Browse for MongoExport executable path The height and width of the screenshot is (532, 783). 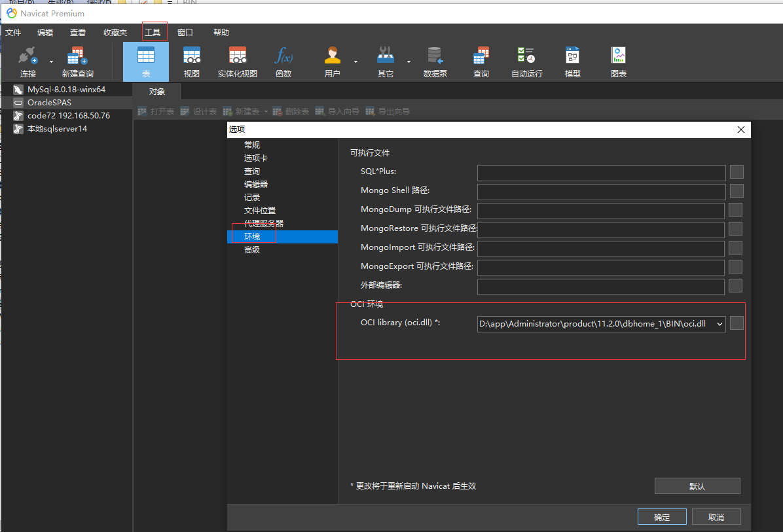[736, 266]
